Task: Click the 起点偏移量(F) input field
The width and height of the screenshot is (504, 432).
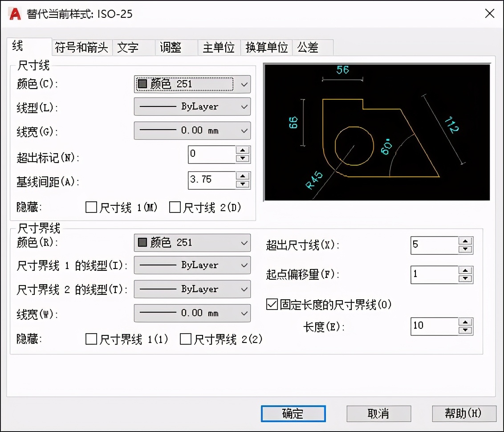Action: pos(435,274)
